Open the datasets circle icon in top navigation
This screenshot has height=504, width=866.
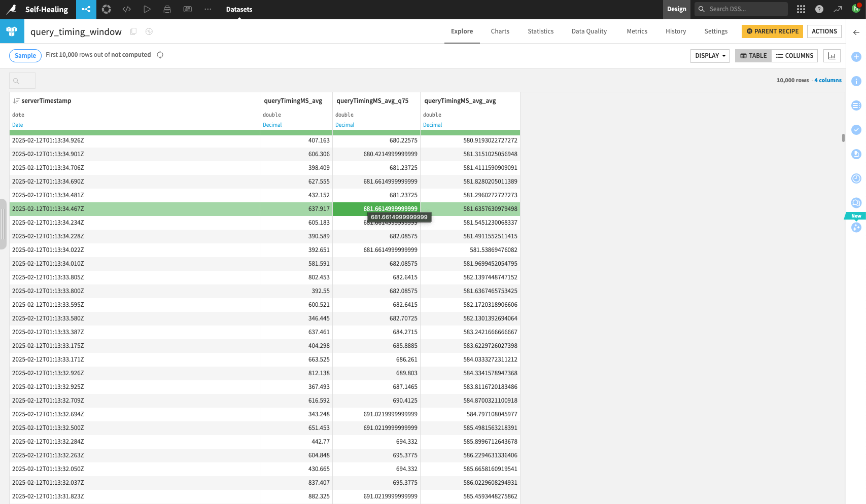[x=106, y=9]
